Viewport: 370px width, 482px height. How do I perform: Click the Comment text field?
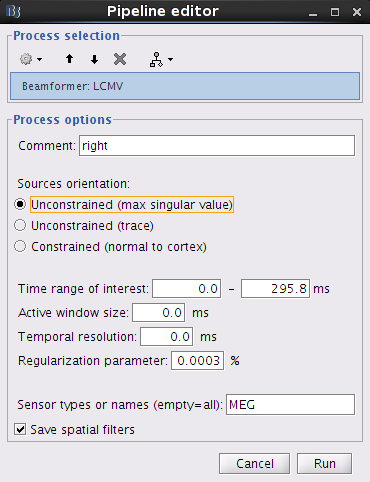coord(217,146)
